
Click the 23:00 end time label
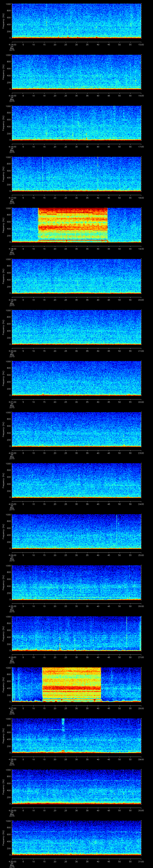pyautogui.click(x=141, y=453)
